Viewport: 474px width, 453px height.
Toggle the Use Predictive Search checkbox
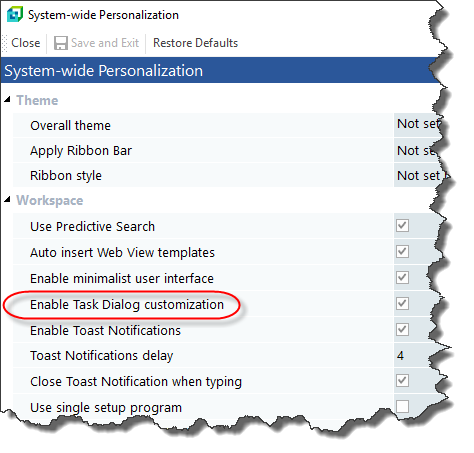(403, 226)
